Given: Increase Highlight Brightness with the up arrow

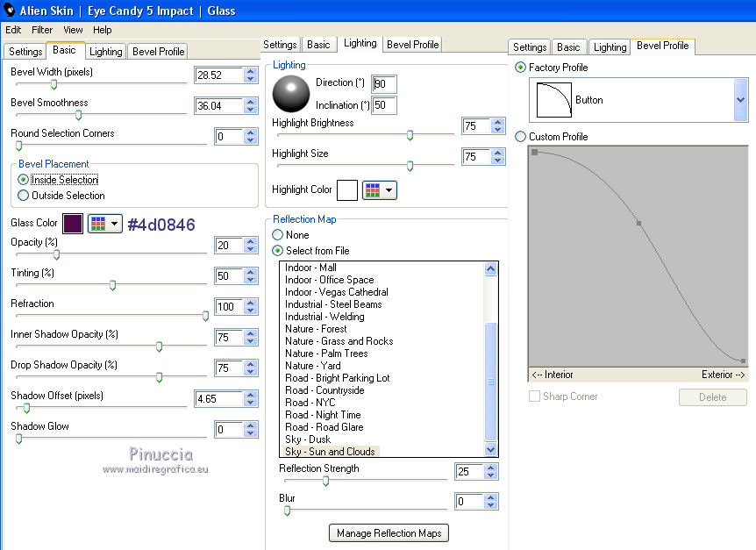Looking at the screenshot, I should [x=497, y=122].
